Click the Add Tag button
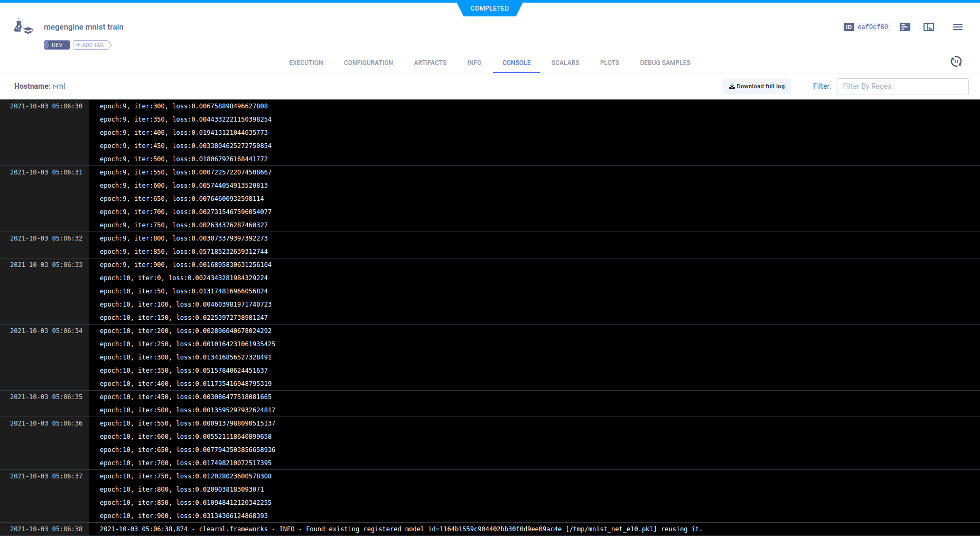 pos(92,45)
